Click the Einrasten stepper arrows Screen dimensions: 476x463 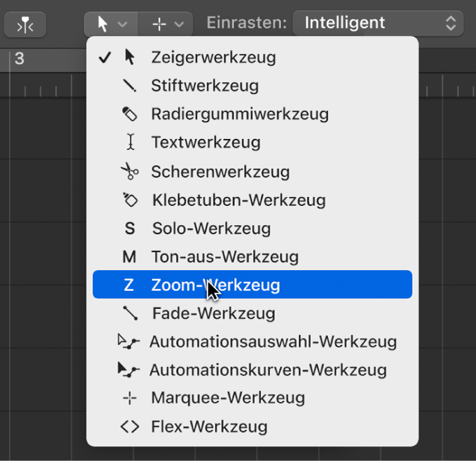click(x=451, y=23)
